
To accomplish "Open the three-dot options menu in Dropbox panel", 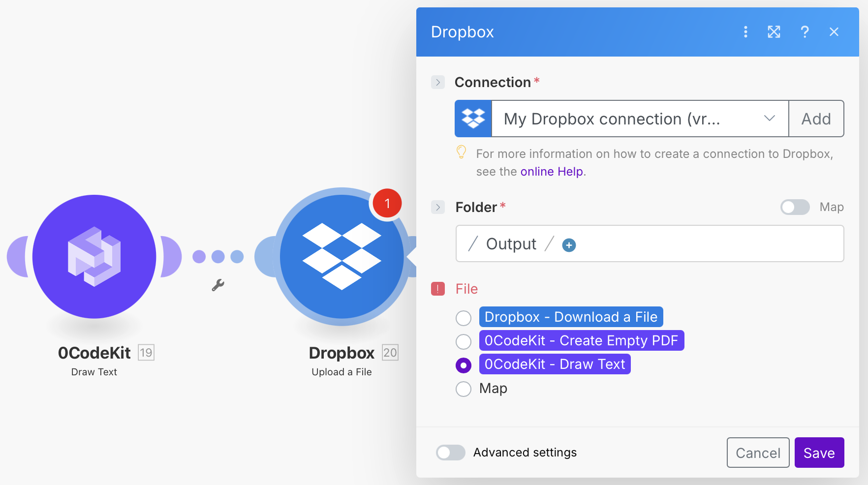I will pyautogui.click(x=745, y=32).
